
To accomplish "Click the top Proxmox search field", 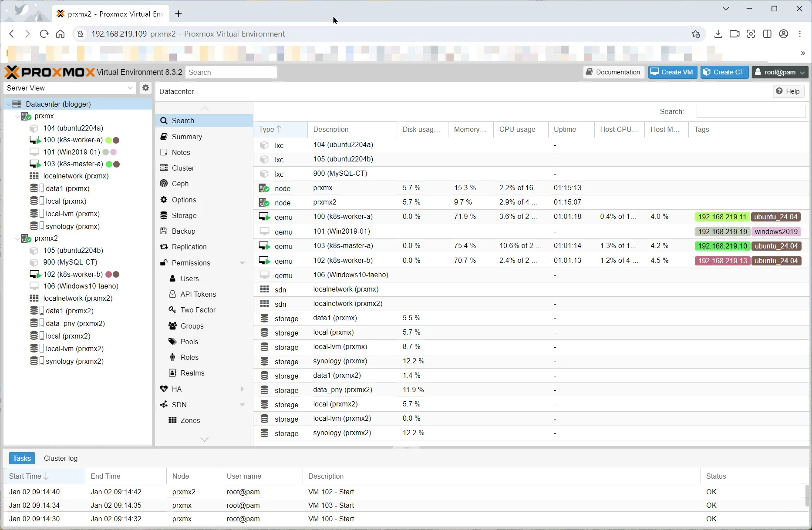I will coord(231,72).
